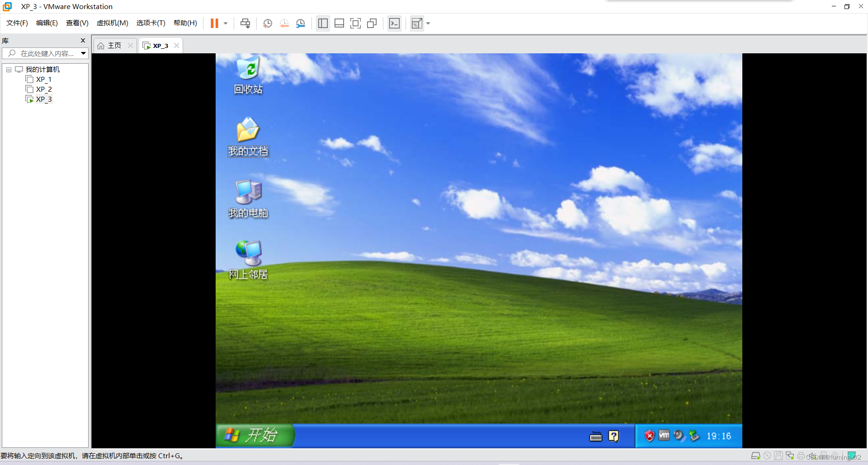This screenshot has width=868, height=465.
Task: Close the 主页 tab
Action: [x=130, y=45]
